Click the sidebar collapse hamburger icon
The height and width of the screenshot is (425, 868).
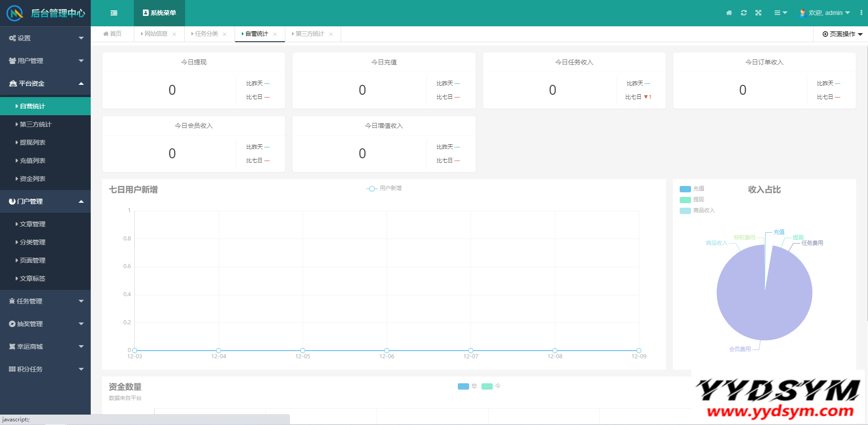114,13
